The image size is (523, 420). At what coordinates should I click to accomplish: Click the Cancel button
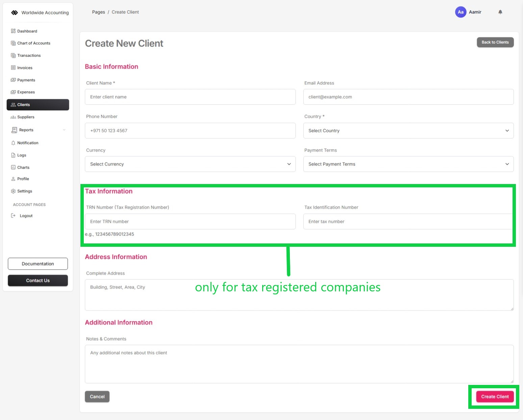97,397
